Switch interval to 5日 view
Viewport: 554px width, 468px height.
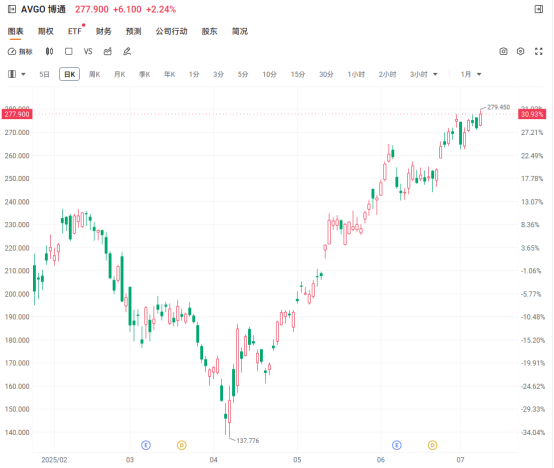pyautogui.click(x=44, y=74)
